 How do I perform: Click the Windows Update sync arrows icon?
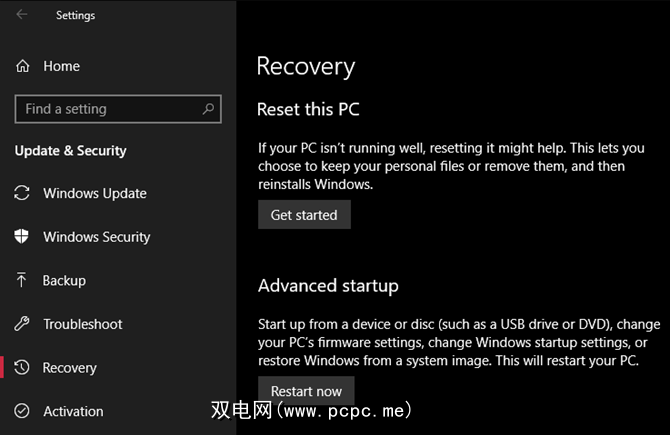click(22, 193)
